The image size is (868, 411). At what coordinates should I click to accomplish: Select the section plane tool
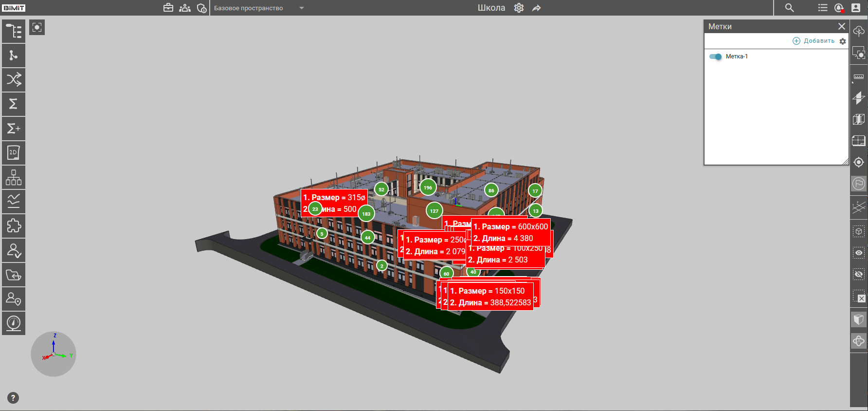click(859, 98)
